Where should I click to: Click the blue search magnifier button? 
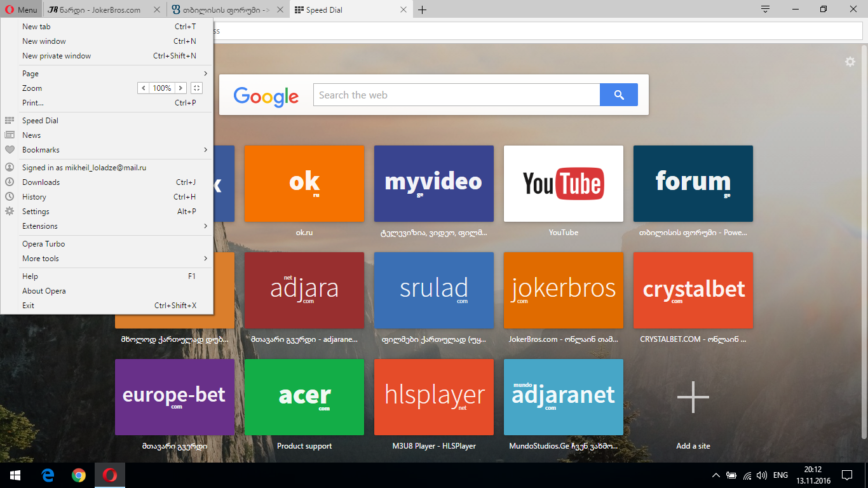pyautogui.click(x=619, y=95)
